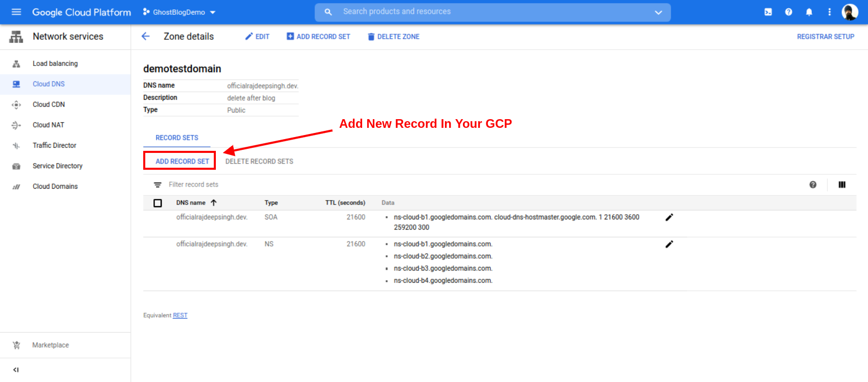Click the search magnifier icon
The image size is (868, 382).
pyautogui.click(x=328, y=12)
